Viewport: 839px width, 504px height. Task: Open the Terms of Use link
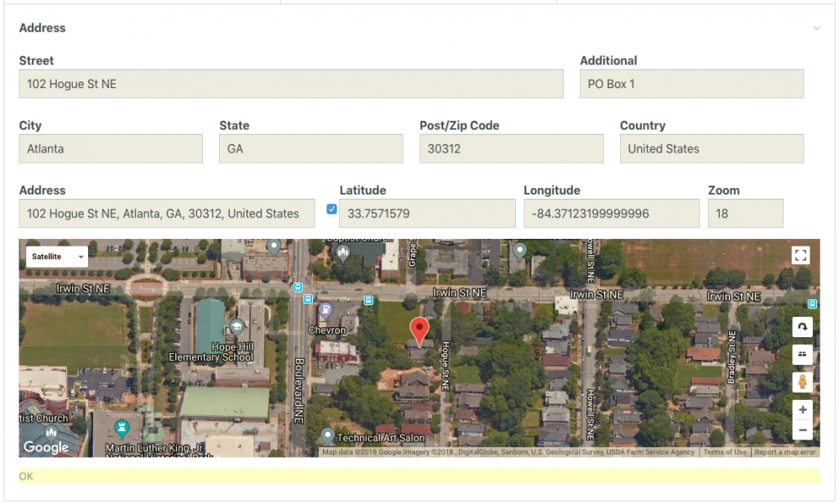(724, 452)
